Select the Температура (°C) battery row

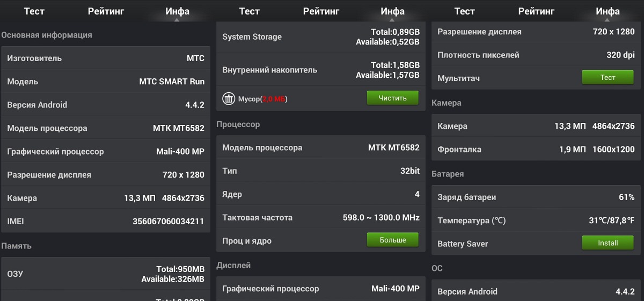[536, 221]
